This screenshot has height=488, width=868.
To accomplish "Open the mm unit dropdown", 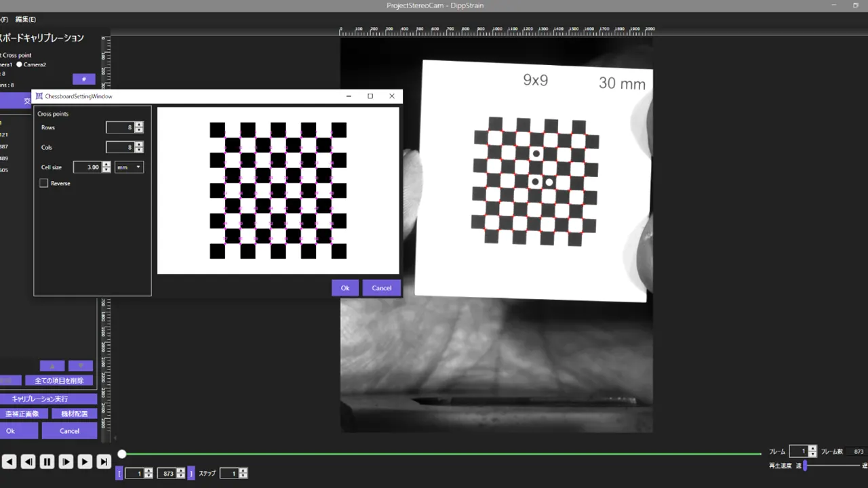I will 129,167.
